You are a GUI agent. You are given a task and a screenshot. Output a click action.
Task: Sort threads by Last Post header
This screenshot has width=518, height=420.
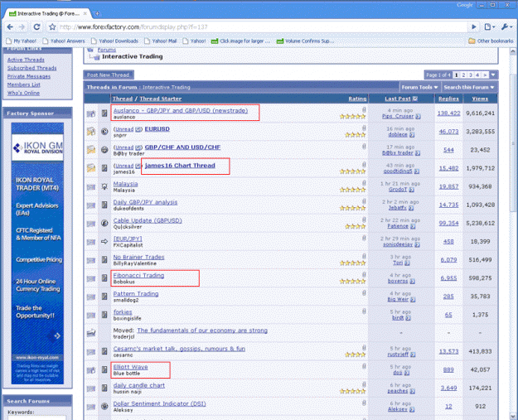tap(398, 99)
